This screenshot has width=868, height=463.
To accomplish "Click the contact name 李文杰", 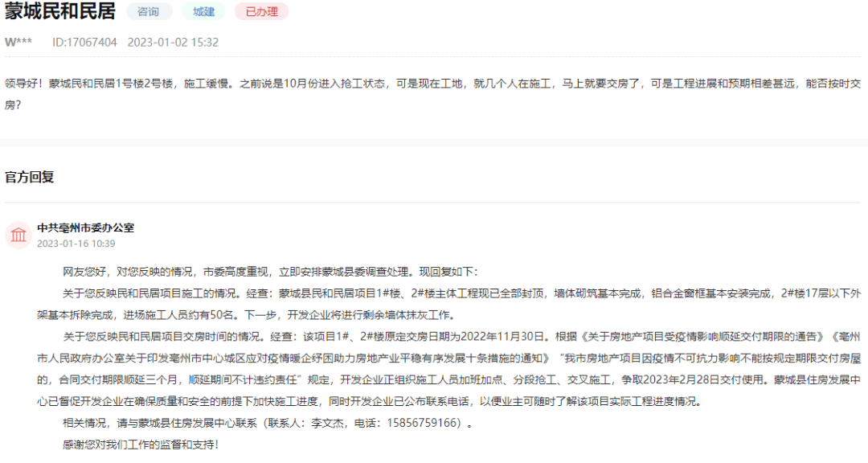I will (x=327, y=423).
